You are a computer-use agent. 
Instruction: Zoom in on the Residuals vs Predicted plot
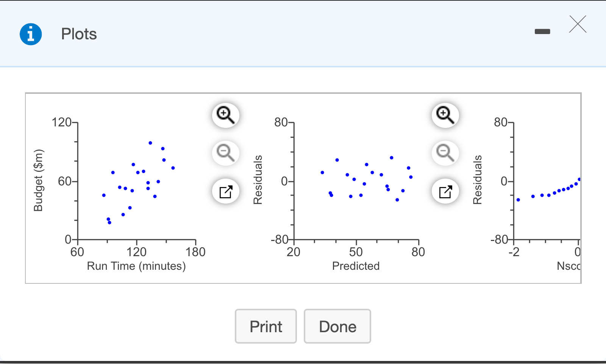pos(445,115)
